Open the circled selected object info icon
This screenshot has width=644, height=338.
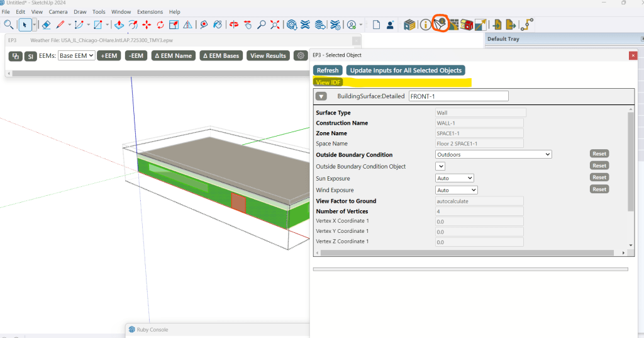(x=440, y=25)
